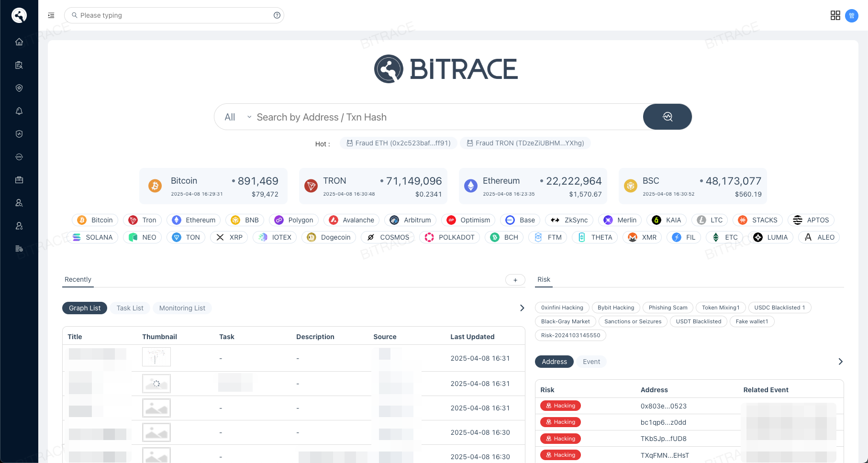Select the SOLANA chain chip

[92, 237]
